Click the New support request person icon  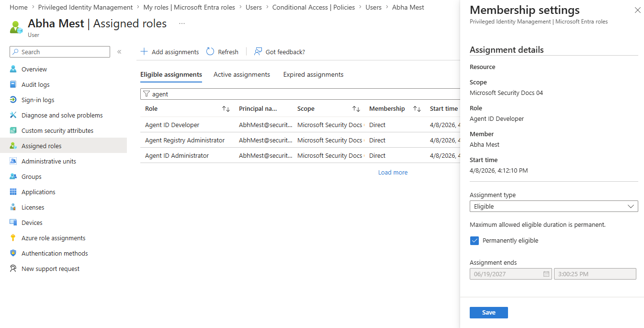click(13, 269)
